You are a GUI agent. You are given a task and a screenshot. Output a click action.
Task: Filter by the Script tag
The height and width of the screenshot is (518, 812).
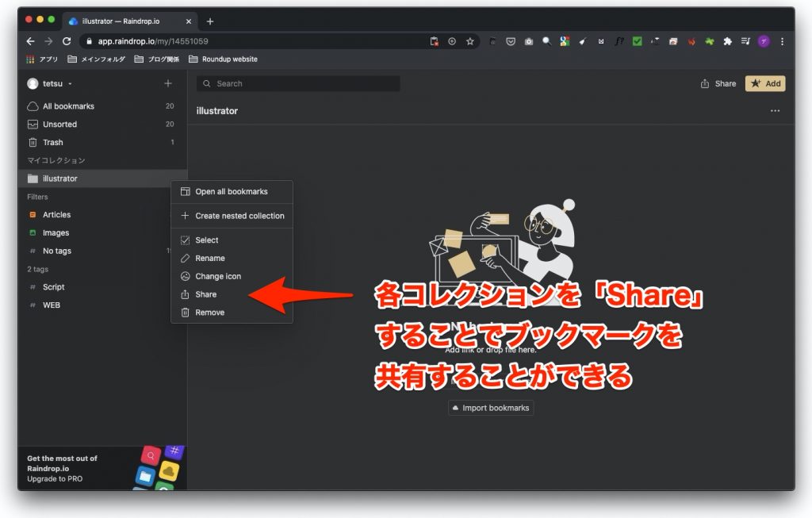click(x=102, y=287)
